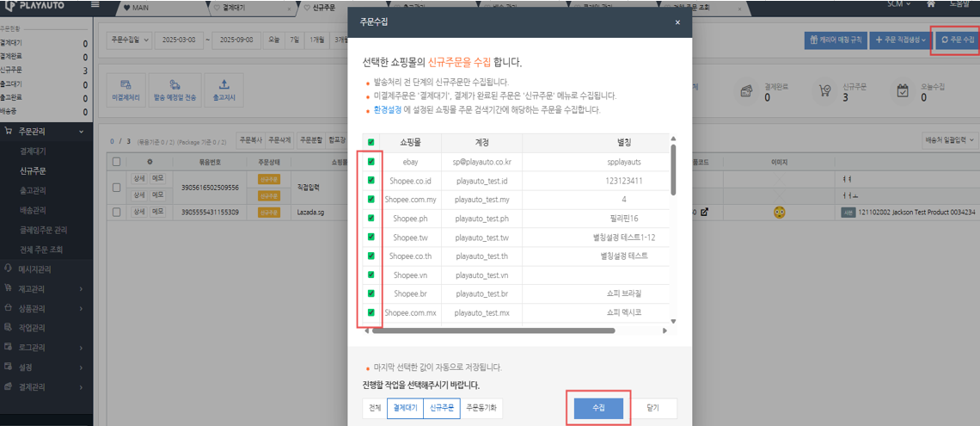
Task: Open the 주문 직접생성 dropdown button
Action: click(x=900, y=40)
